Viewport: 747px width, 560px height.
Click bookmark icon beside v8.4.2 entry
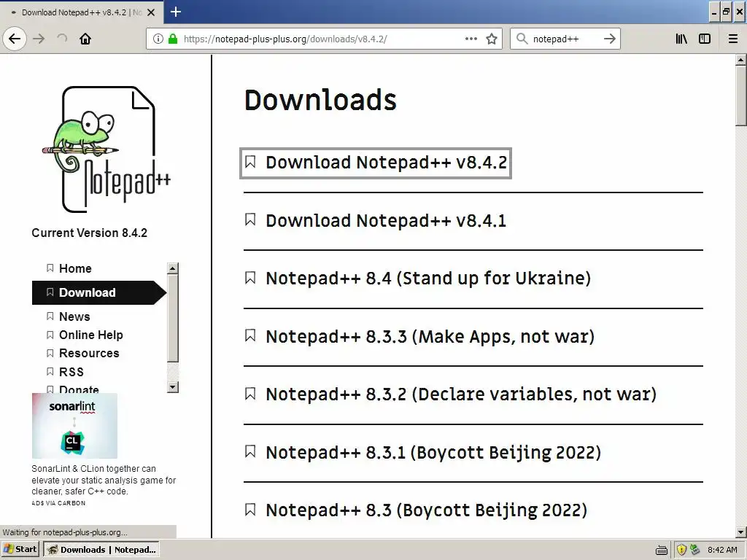[x=250, y=162]
